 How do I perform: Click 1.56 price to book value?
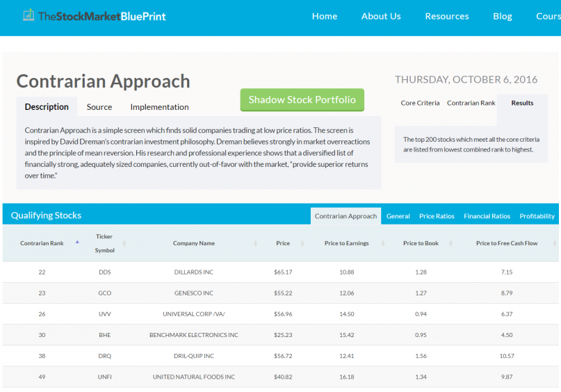pyautogui.click(x=421, y=356)
